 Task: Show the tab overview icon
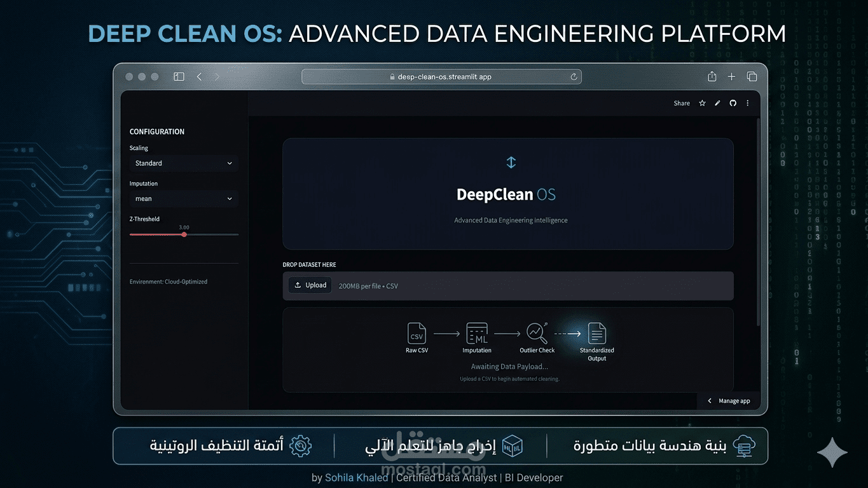pyautogui.click(x=752, y=76)
